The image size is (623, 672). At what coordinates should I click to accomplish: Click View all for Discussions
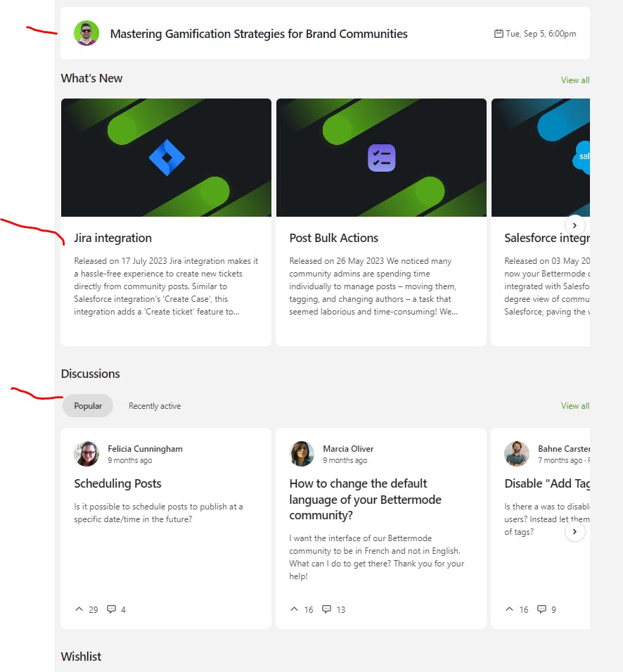[574, 406]
